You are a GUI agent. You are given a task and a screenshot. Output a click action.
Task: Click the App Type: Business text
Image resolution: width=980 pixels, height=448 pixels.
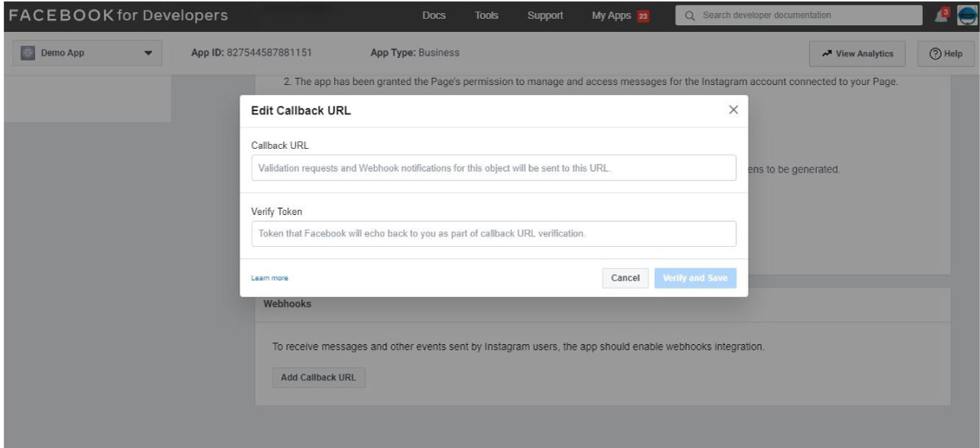415,53
